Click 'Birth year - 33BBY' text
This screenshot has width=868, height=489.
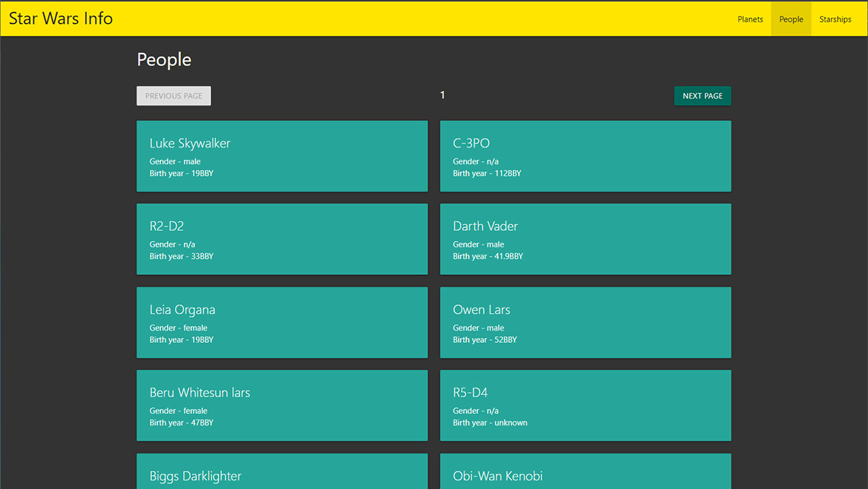coord(182,257)
